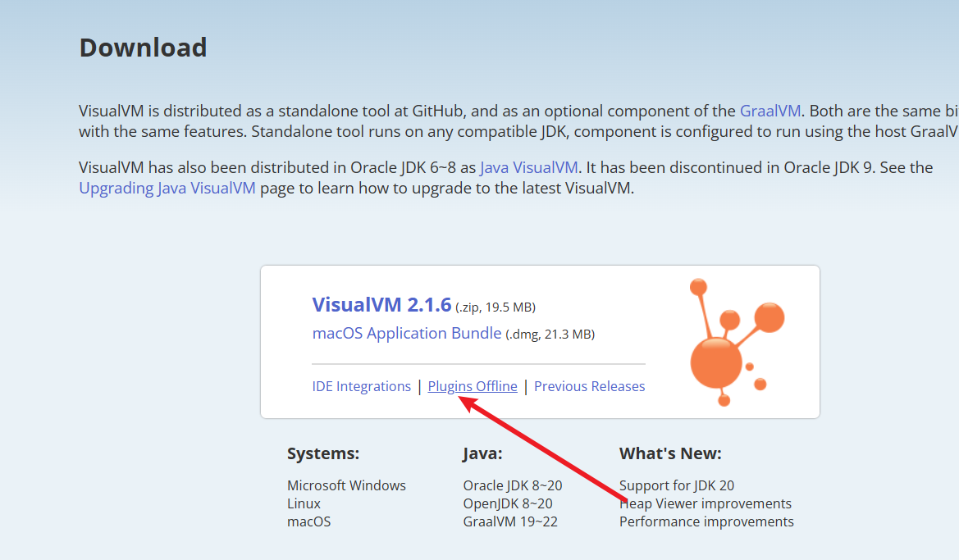Visit the Upgrading Java VisualVM page
The height and width of the screenshot is (560, 959).
pos(167,188)
